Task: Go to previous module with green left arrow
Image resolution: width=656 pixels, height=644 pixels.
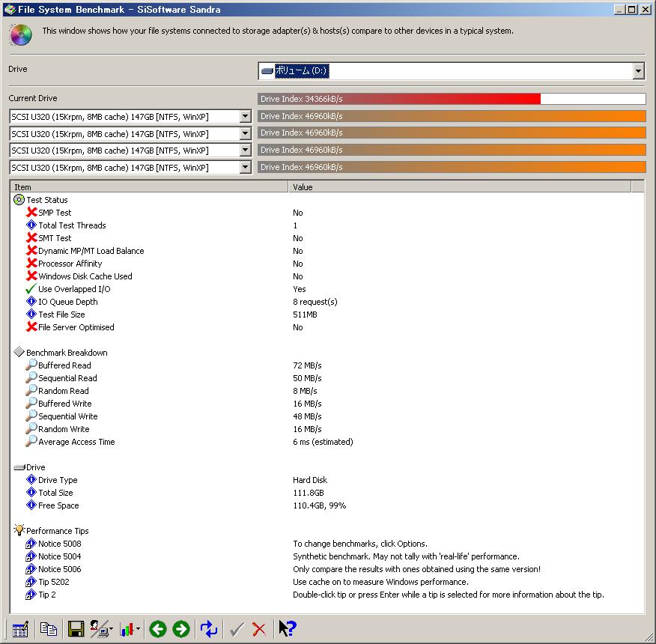Action: (158, 629)
